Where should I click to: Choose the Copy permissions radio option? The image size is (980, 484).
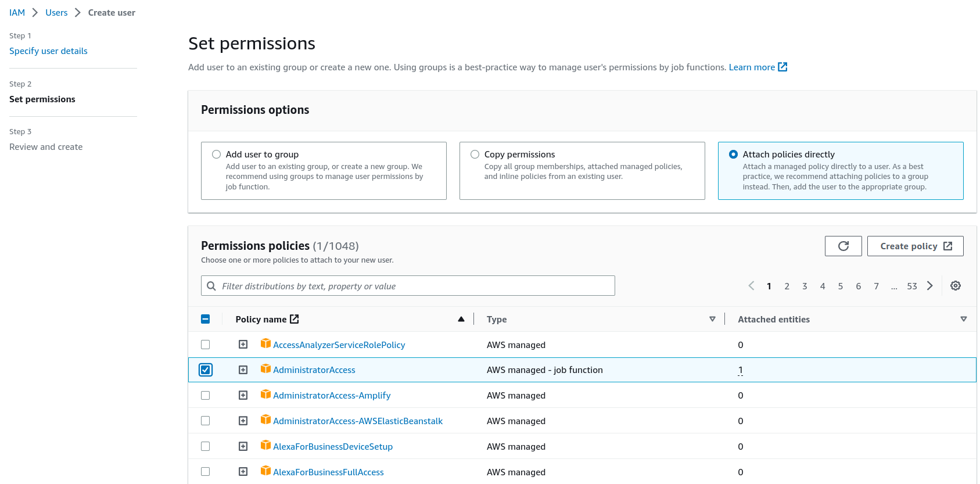point(475,155)
